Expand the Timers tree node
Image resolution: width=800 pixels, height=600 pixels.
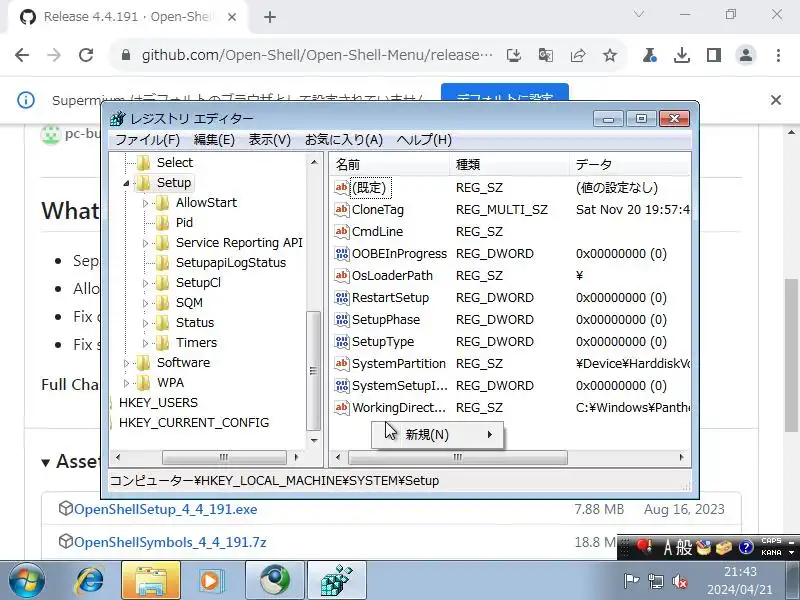coord(145,343)
